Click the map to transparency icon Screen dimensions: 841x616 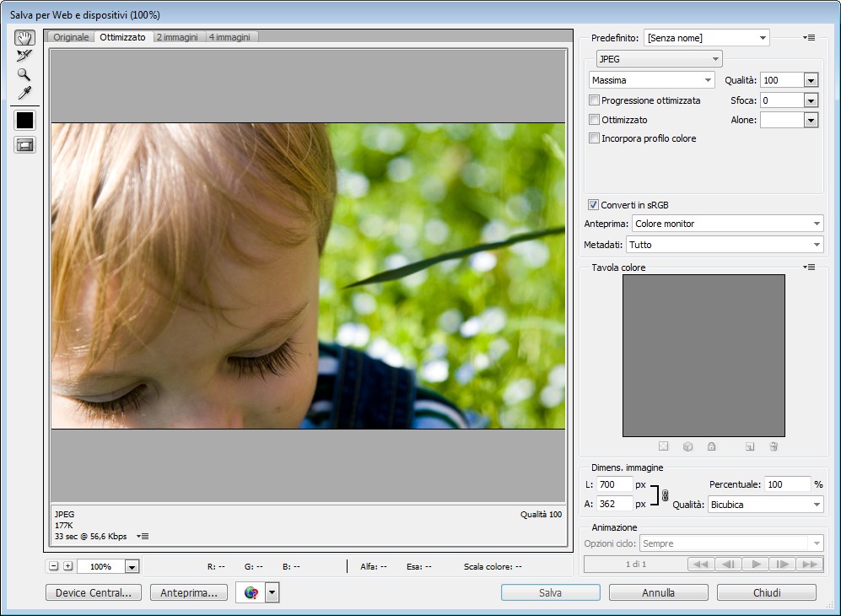pos(664,446)
